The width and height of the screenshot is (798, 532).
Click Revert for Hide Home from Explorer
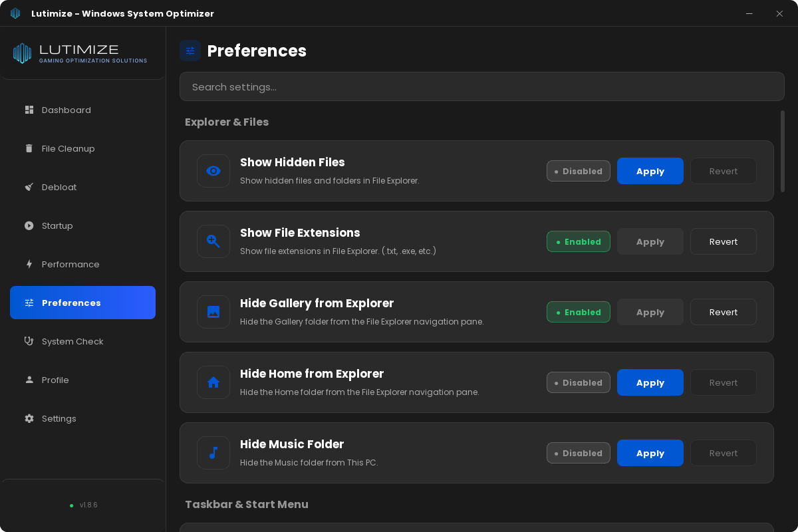724,382
